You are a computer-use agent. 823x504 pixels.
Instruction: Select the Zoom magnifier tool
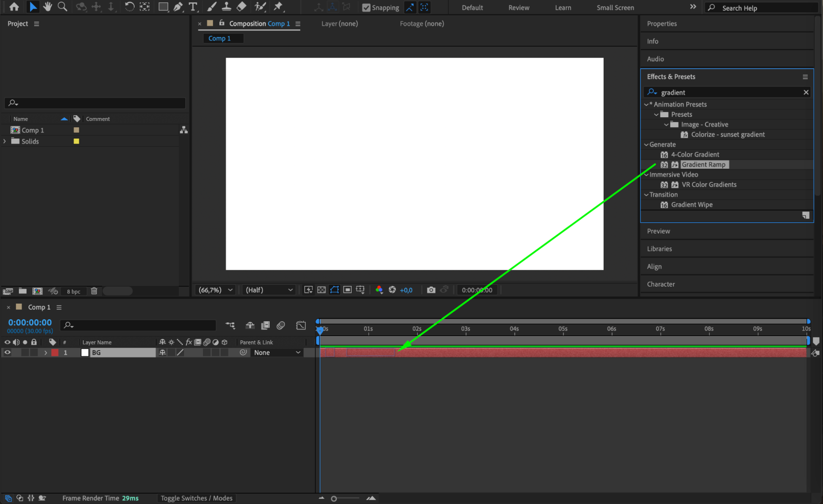point(62,7)
